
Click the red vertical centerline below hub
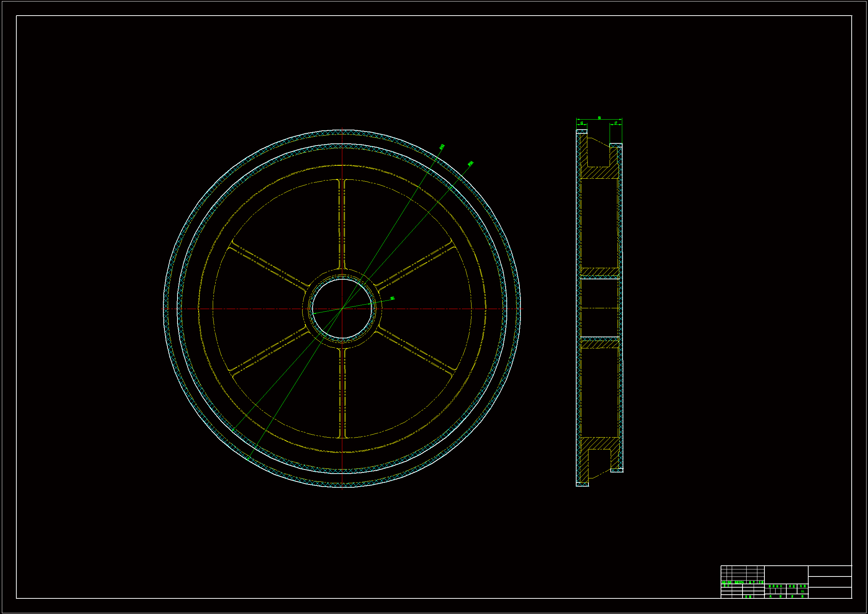tap(342, 462)
